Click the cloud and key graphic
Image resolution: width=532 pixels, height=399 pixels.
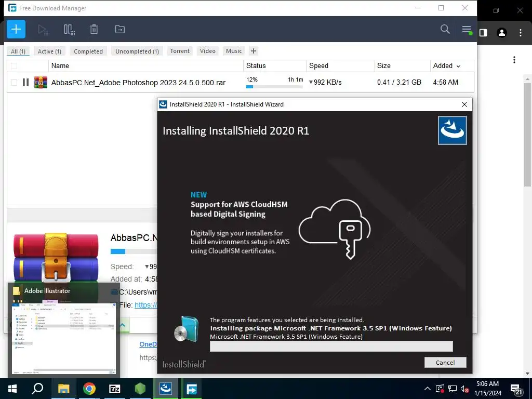click(335, 229)
